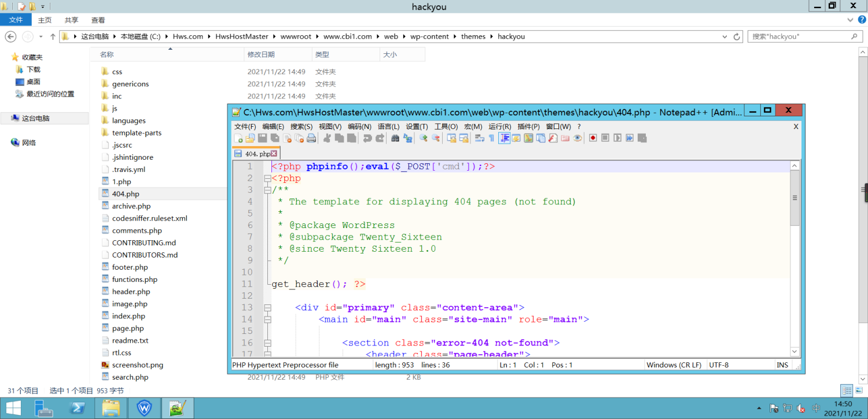Open Find with the binoculars icon
This screenshot has width=868, height=419.
(395, 138)
